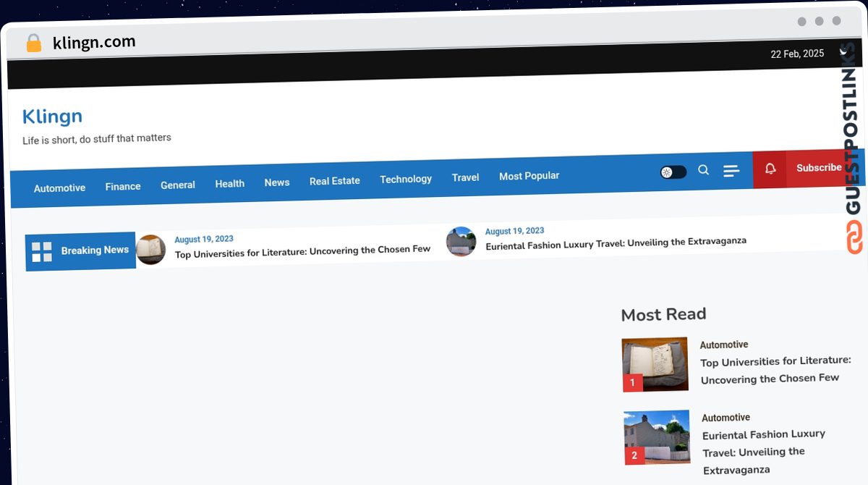The height and width of the screenshot is (485, 868).
Task: Go to the Real Estate category
Action: pos(334,181)
